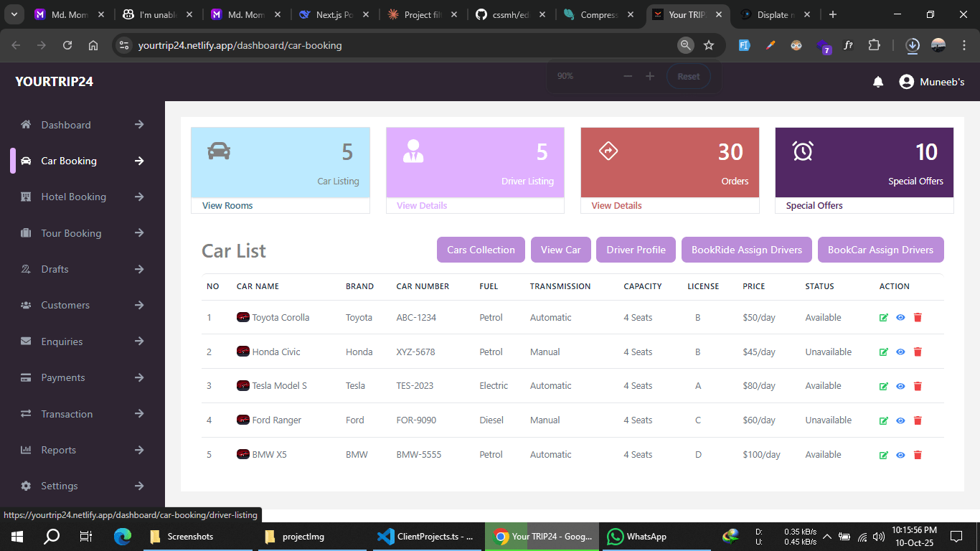Click the BookRide Assign Drivers button
Image resolution: width=980 pixels, height=551 pixels.
(x=746, y=250)
